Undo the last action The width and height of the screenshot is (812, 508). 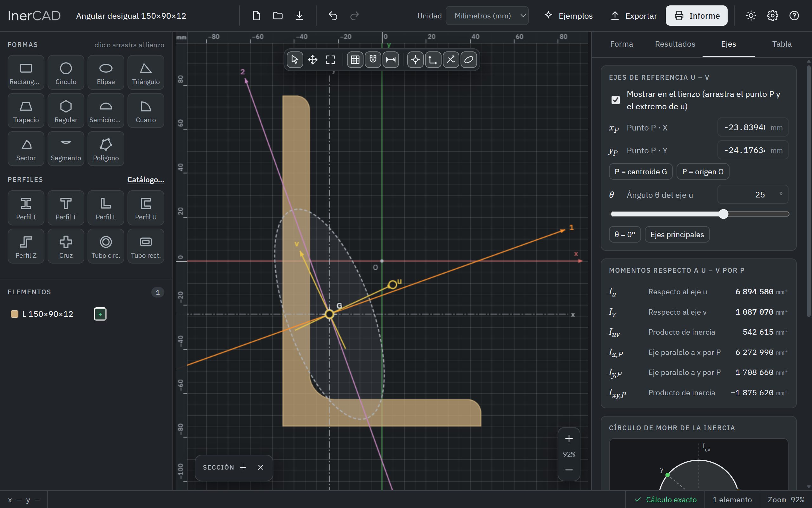333,16
